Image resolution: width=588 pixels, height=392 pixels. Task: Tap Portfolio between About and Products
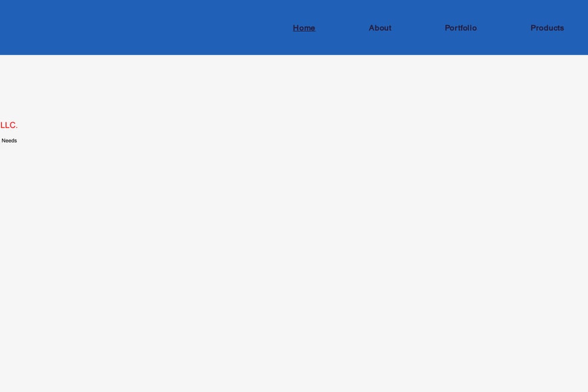click(460, 28)
